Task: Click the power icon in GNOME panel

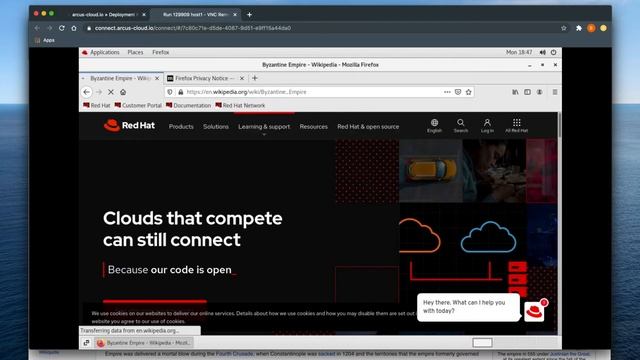Action: tap(553, 52)
